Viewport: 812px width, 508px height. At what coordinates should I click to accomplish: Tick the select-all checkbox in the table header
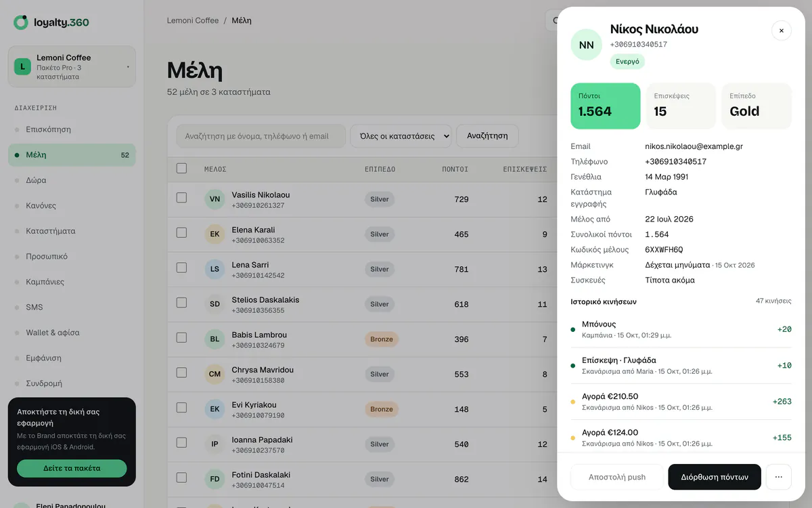tap(181, 168)
